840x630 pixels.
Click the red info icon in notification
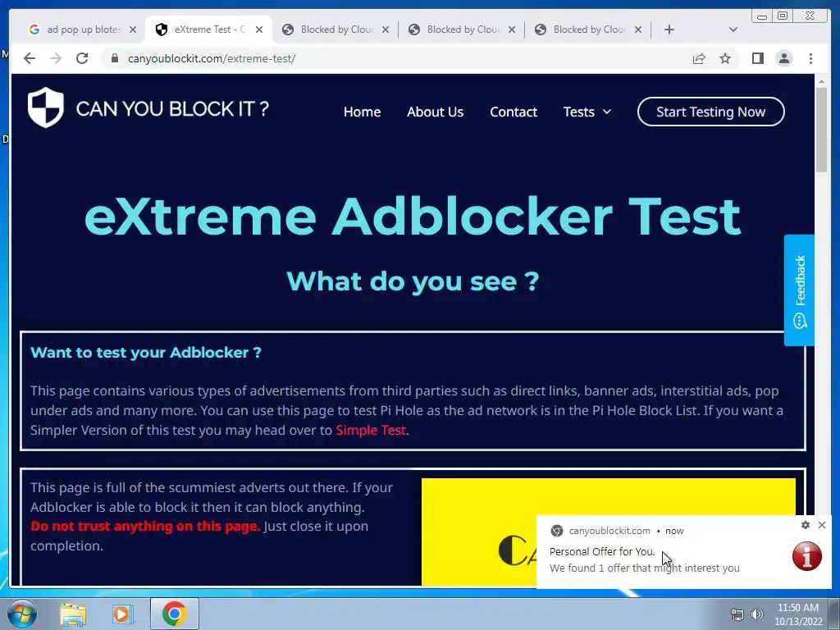click(807, 556)
